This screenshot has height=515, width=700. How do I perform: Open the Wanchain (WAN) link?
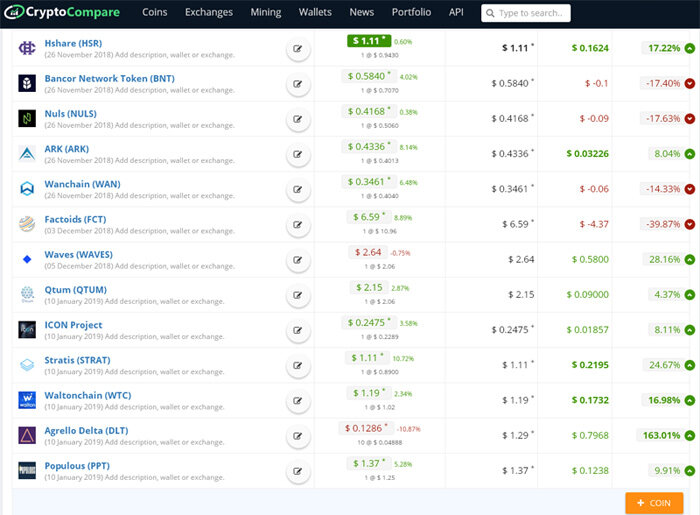pyautogui.click(x=82, y=184)
